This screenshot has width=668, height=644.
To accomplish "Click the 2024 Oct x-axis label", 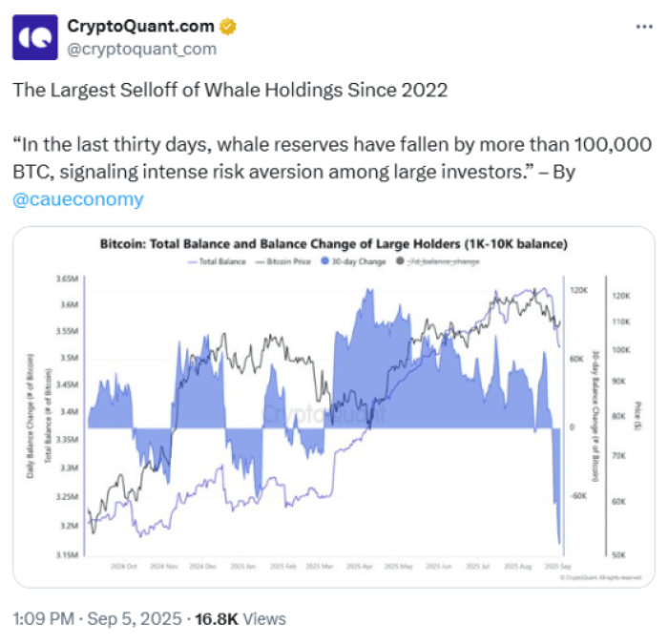I will point(125,567).
